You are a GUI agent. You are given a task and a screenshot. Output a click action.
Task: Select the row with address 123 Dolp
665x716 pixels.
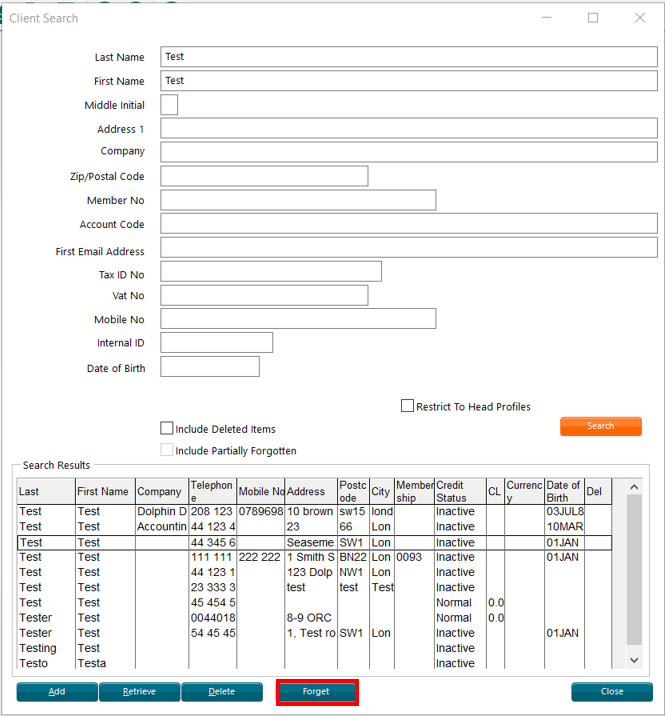click(314, 572)
